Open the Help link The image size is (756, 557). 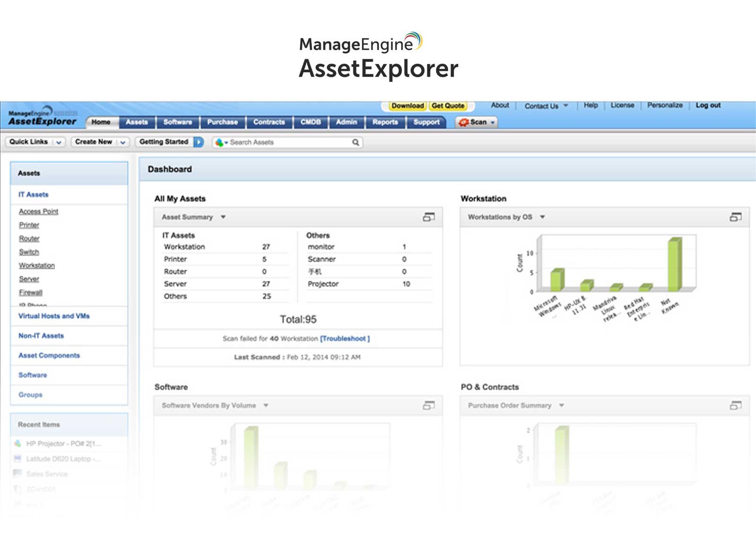pyautogui.click(x=591, y=105)
